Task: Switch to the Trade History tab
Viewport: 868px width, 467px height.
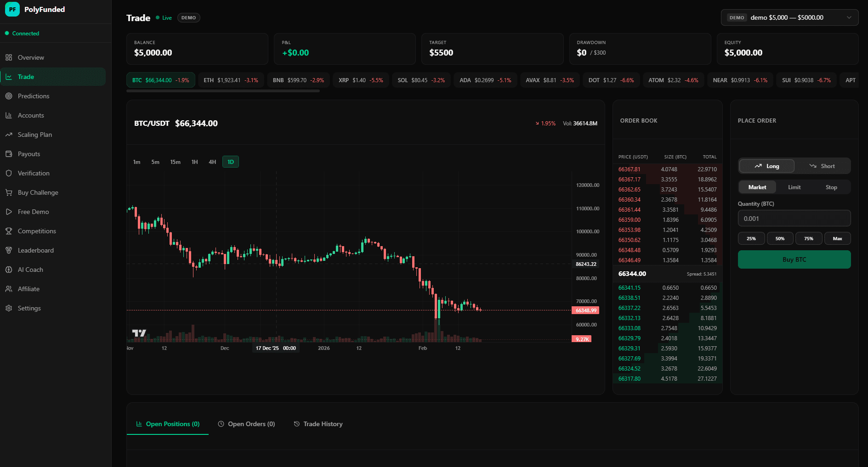Action: pos(318,424)
